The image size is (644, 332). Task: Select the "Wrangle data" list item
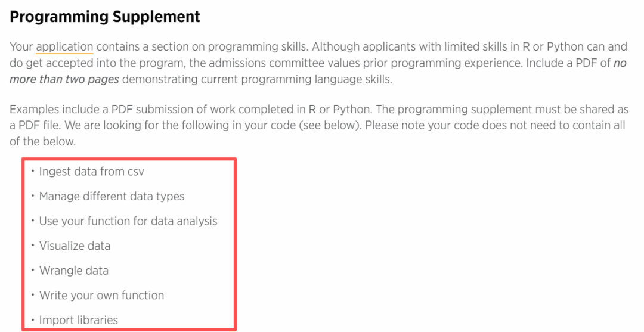point(73,271)
